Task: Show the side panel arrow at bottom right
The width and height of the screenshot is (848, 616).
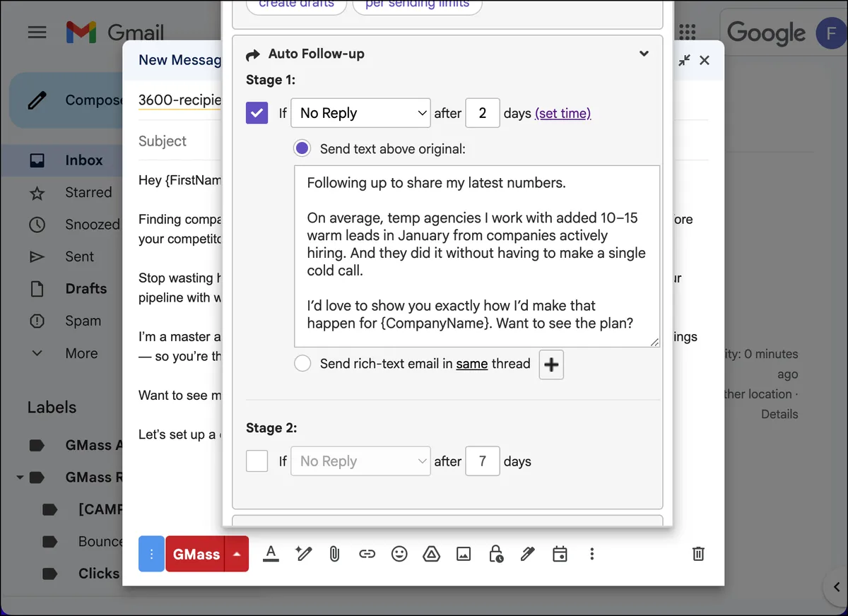Action: [835, 586]
